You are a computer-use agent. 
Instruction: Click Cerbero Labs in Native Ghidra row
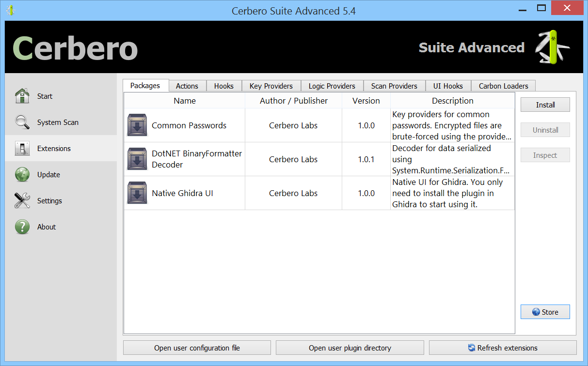tap(293, 193)
